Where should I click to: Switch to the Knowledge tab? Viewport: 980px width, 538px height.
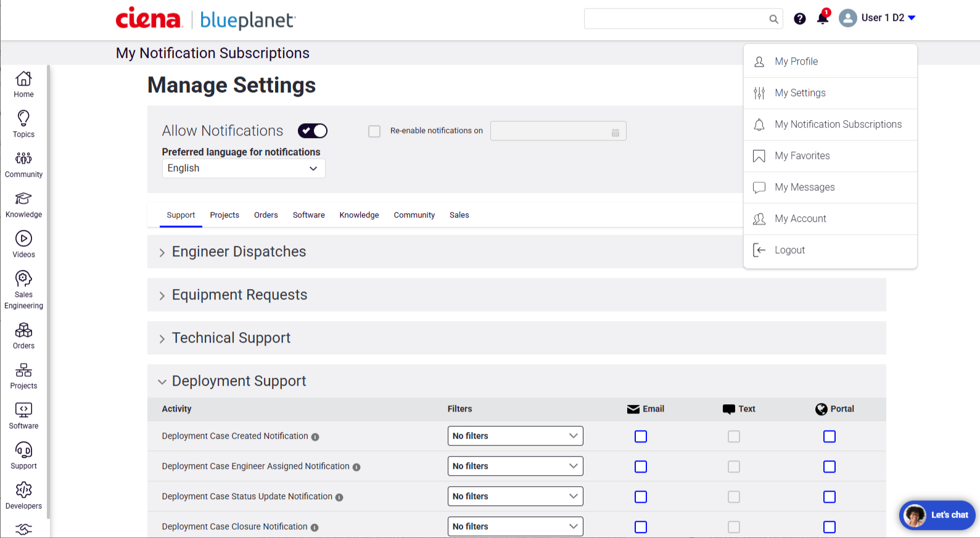[359, 215]
